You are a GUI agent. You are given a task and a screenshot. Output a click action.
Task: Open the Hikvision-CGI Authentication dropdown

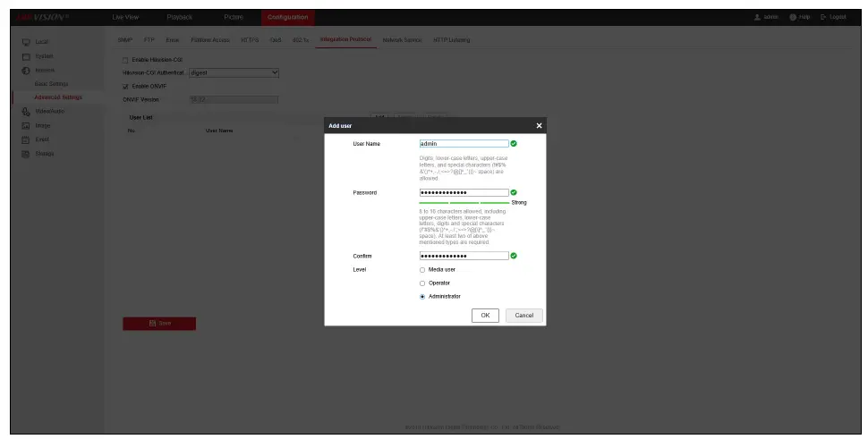[234, 73]
